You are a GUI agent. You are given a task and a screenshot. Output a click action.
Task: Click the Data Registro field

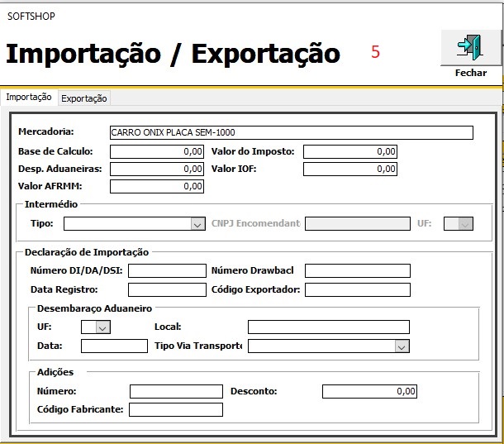167,289
